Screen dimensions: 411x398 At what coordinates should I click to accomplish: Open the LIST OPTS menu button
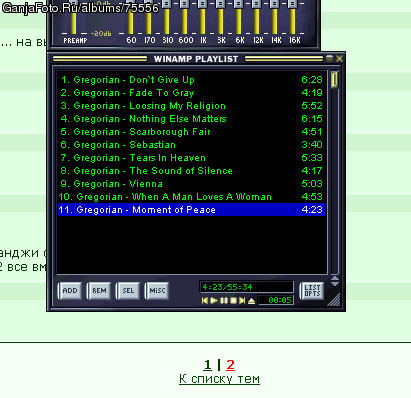click(x=312, y=291)
